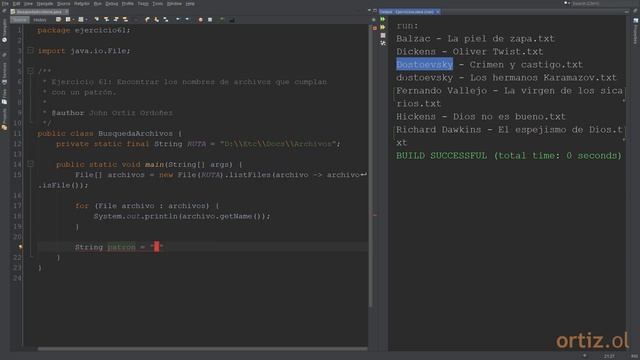Click red error stripe mark beside editor
This screenshot has width=640, height=360.
tap(375, 216)
